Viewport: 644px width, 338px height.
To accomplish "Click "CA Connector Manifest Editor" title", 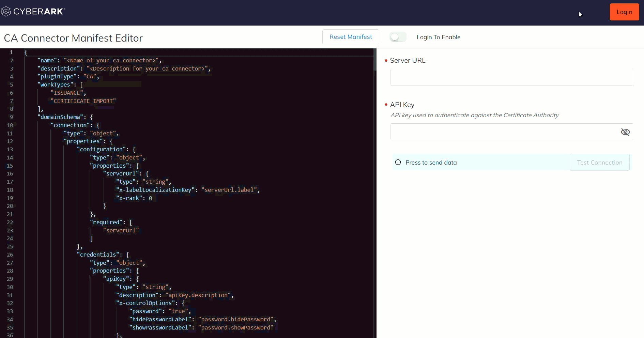I will (73, 38).
